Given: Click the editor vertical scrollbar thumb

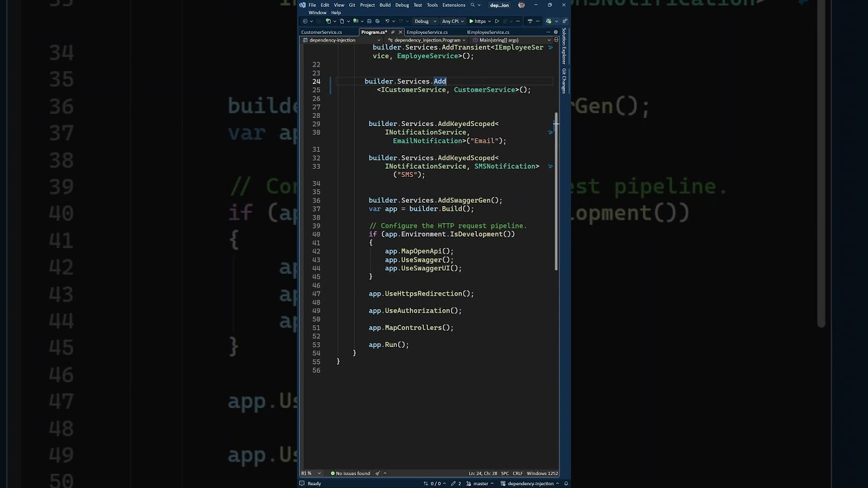Looking at the screenshot, I should pyautogui.click(x=556, y=192).
